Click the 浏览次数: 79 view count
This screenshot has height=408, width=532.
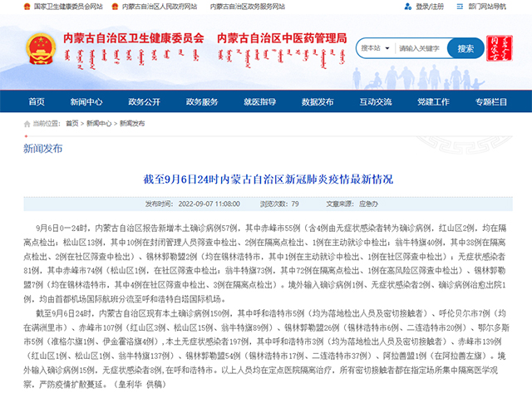279,204
